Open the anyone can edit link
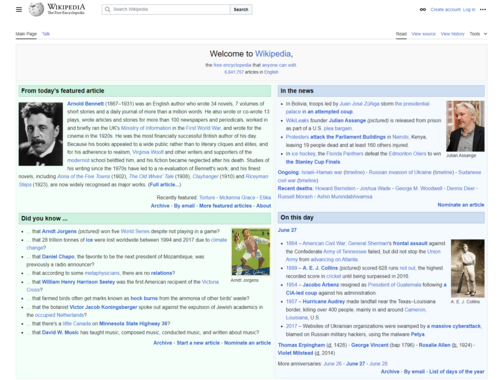This screenshot has width=500, height=380. (279, 65)
